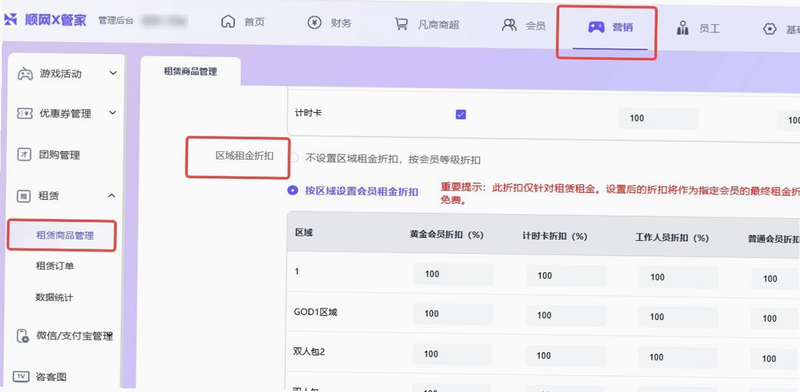Uncheck the 计时卡 checkbox
800x392 pixels.
461,115
